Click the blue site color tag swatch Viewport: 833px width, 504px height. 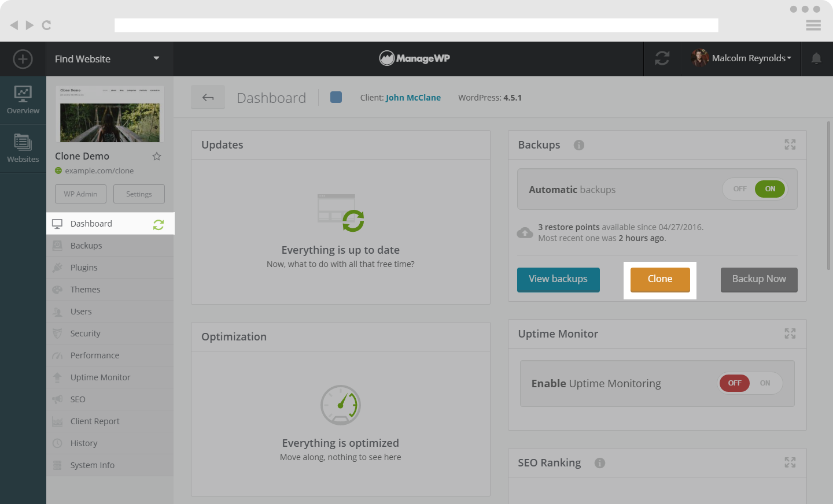(336, 97)
